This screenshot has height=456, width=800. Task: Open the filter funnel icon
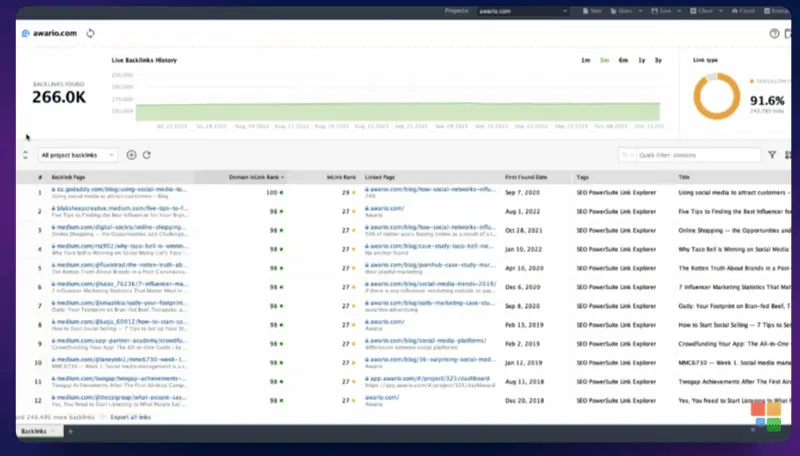pyautogui.click(x=772, y=155)
